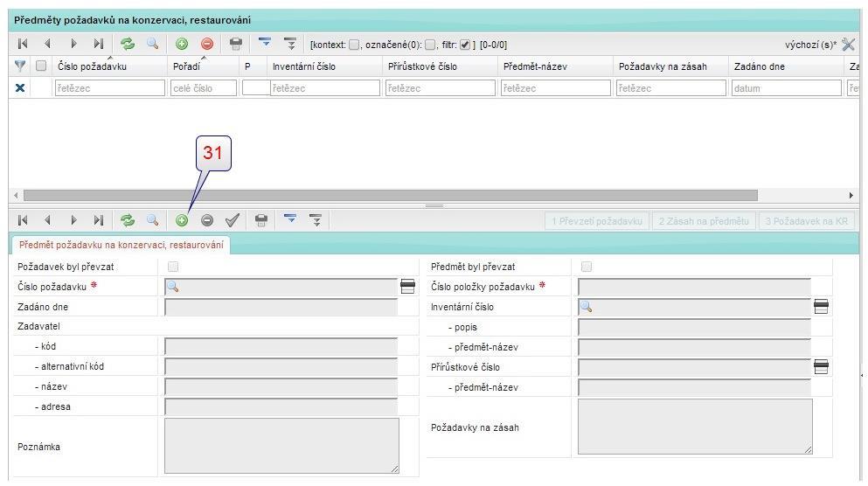868x486 pixels.
Task: Go to first record in top toolbar
Action: click(23, 44)
